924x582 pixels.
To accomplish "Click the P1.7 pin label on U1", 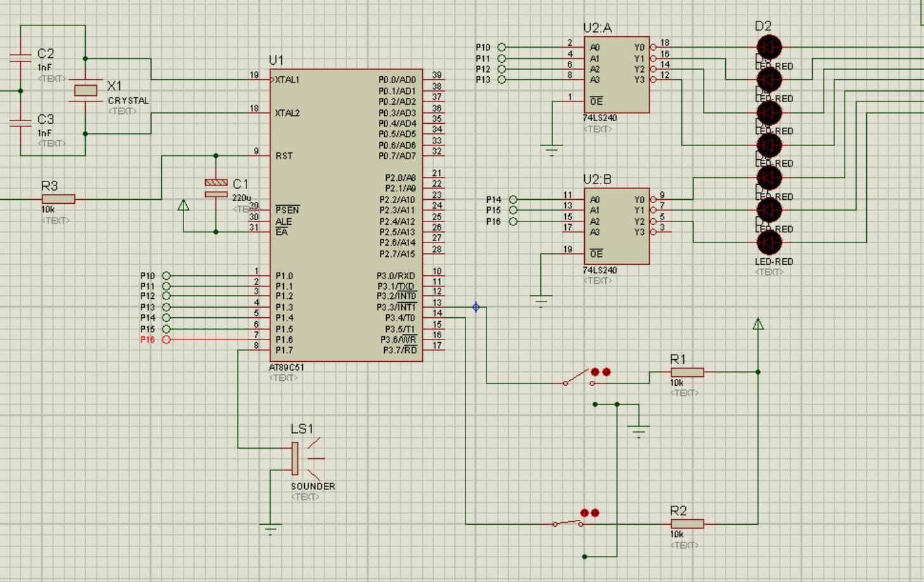I will 285,350.
